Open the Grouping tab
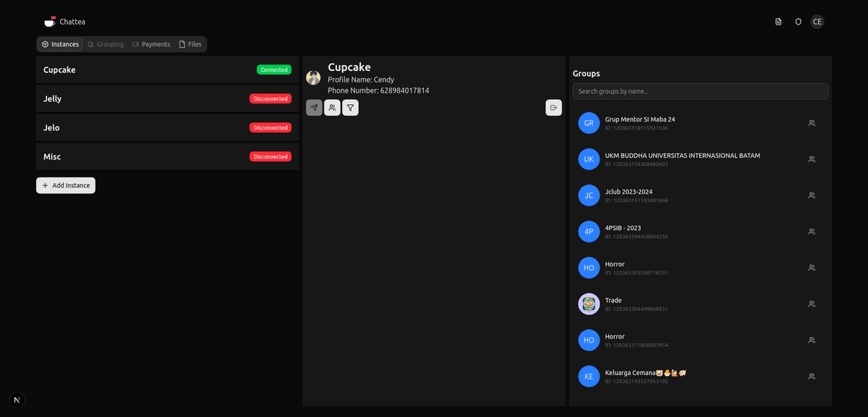The width and height of the screenshot is (868, 417). click(x=106, y=44)
